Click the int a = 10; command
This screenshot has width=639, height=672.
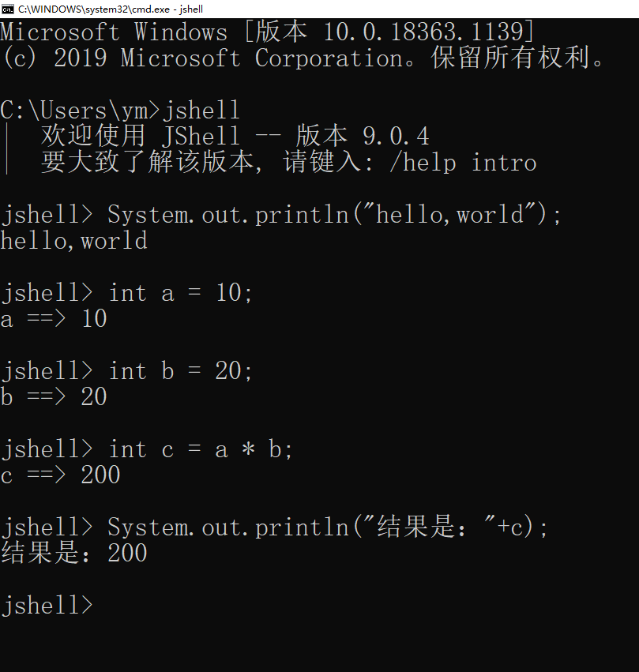click(180, 293)
